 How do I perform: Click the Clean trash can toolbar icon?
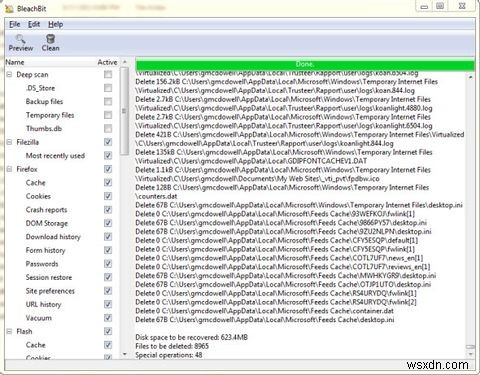point(51,39)
